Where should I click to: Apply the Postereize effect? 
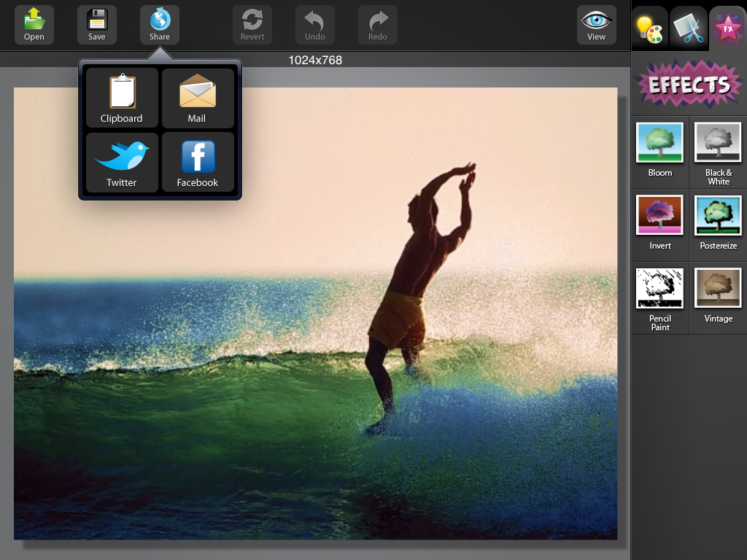click(x=719, y=224)
